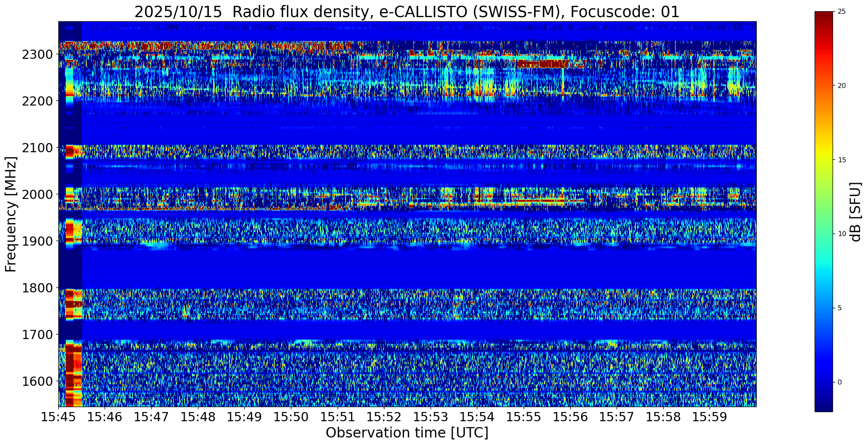Image resolution: width=868 pixels, height=445 pixels.
Task: Click the colorbar tick label 0
Action: pos(840,382)
